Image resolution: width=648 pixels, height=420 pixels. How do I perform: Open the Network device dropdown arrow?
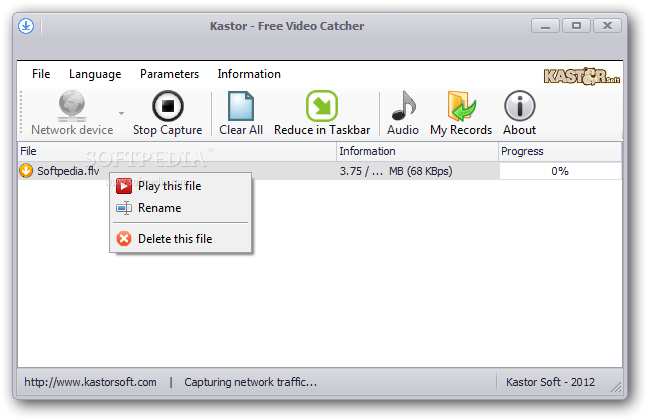[x=121, y=113]
